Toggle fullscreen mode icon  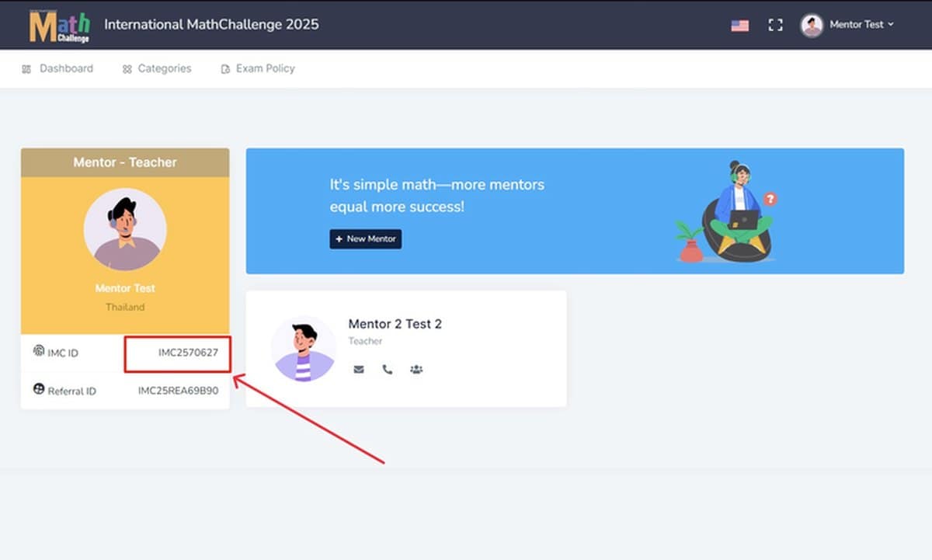pyautogui.click(x=775, y=25)
